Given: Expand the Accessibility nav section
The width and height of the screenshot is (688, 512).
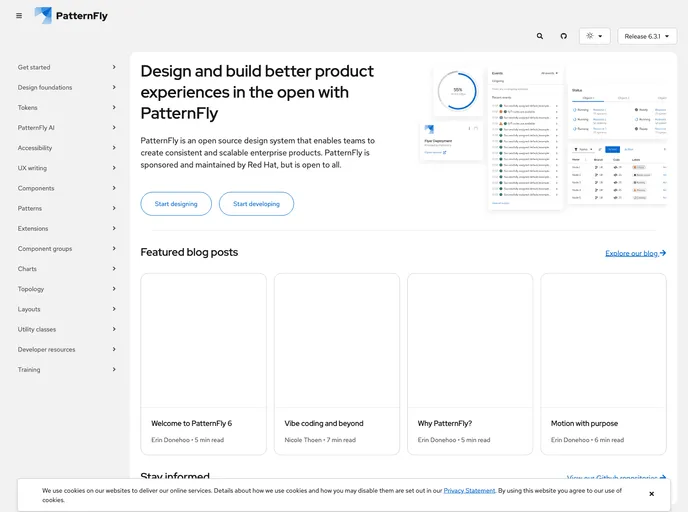Looking at the screenshot, I should point(67,148).
